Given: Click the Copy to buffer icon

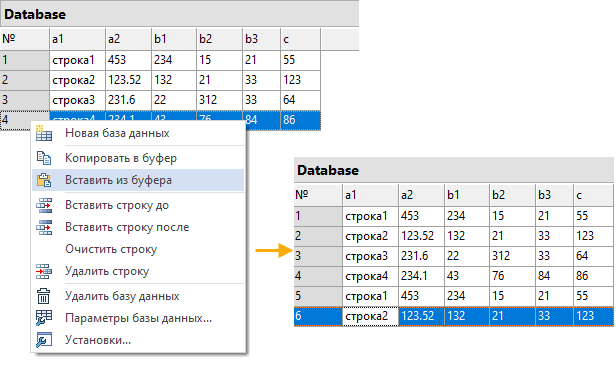Looking at the screenshot, I should (x=44, y=158).
